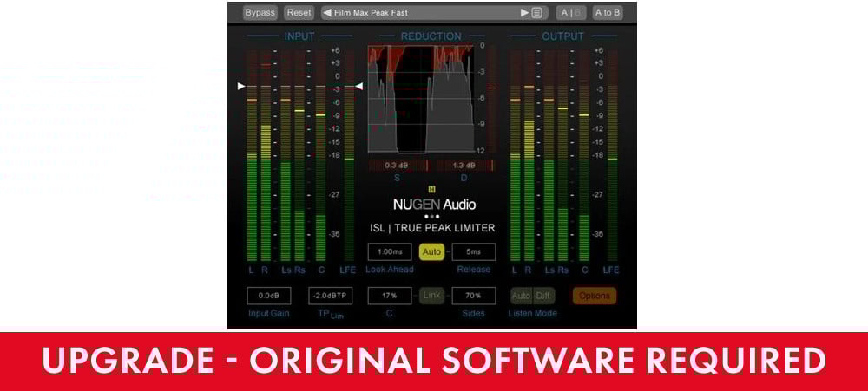Enable the Link toggle between C and Sides
868x391 pixels.
[431, 296]
